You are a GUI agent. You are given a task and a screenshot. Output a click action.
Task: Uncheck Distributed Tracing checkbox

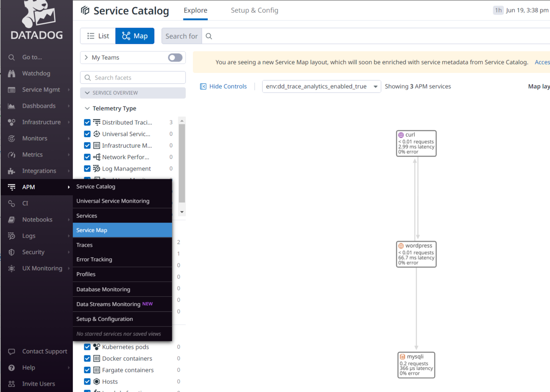coord(87,122)
